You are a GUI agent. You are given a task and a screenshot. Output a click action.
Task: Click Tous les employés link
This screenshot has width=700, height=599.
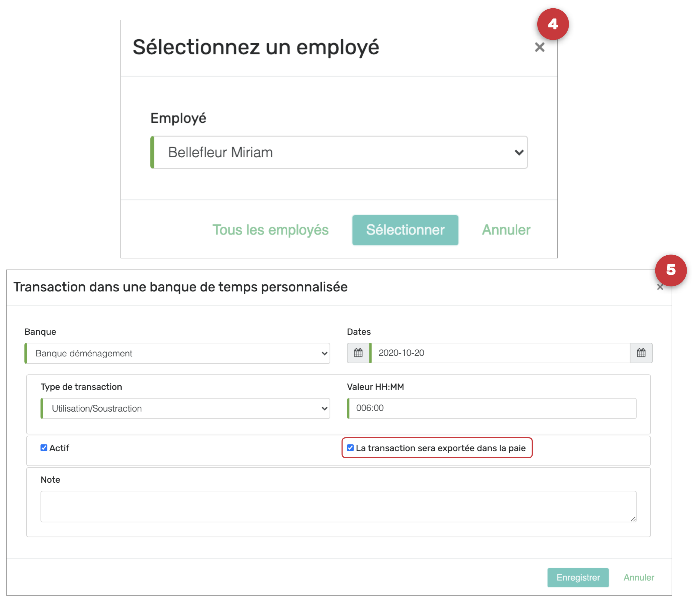tap(270, 230)
